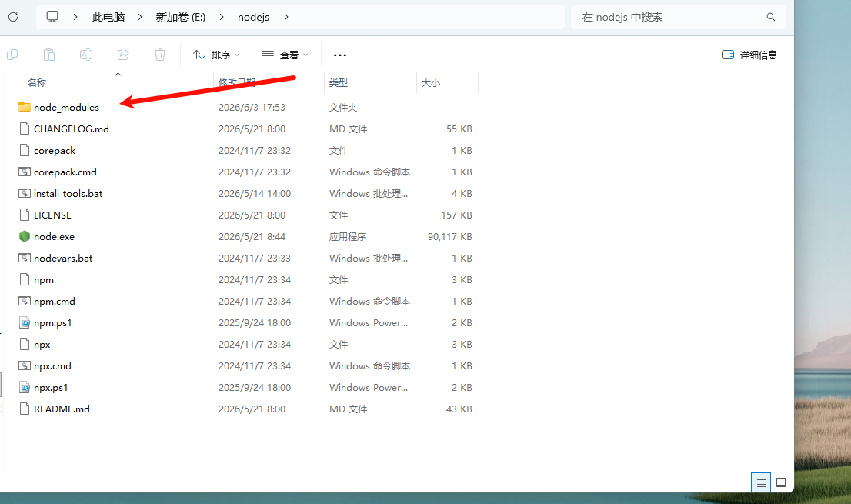Click the CHANGELOG.md file name
Image resolution: width=851 pixels, height=504 pixels.
pos(71,129)
